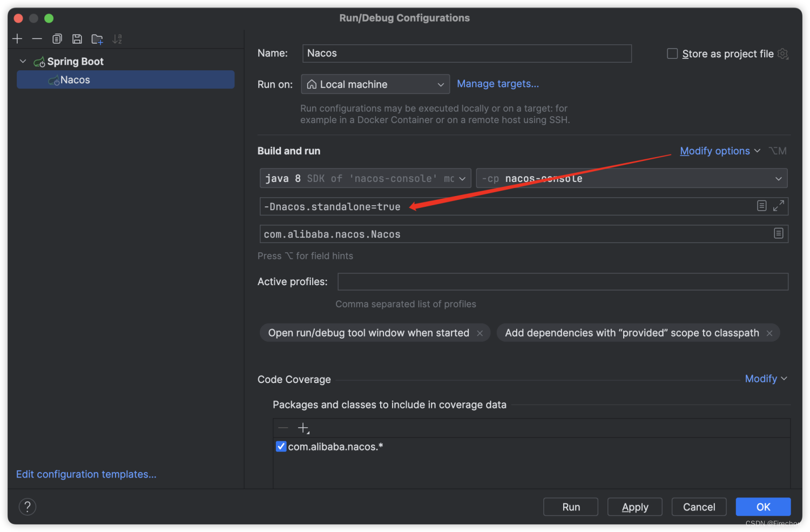Add coverage package with plus icon
The width and height of the screenshot is (810, 532).
(303, 428)
